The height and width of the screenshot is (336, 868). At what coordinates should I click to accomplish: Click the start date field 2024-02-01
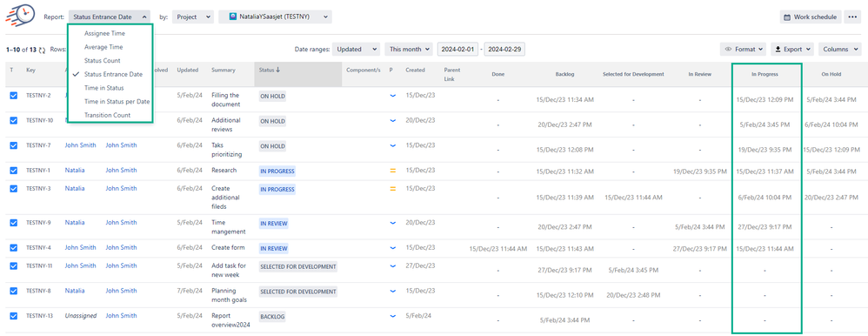pos(458,50)
